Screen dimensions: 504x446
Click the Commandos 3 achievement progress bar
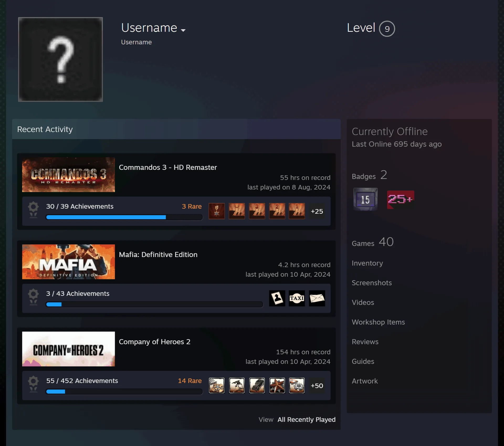click(x=124, y=217)
